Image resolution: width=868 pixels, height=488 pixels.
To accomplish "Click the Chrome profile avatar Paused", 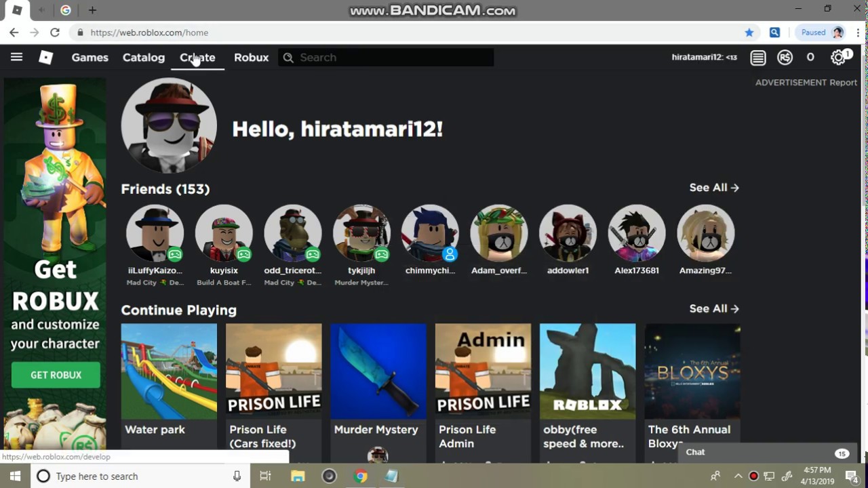I will click(822, 33).
